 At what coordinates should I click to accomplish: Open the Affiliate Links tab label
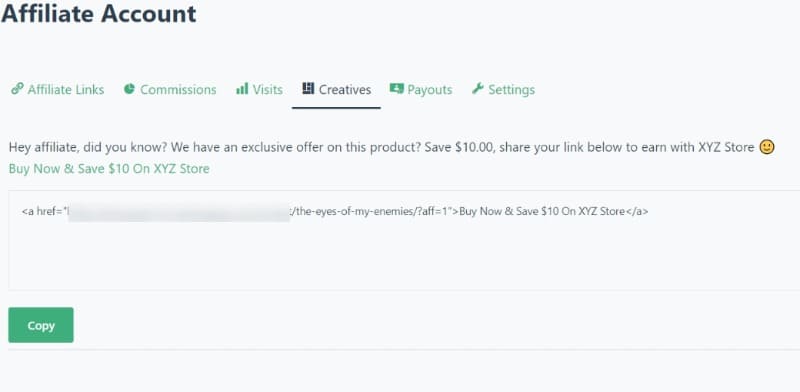[x=66, y=90]
